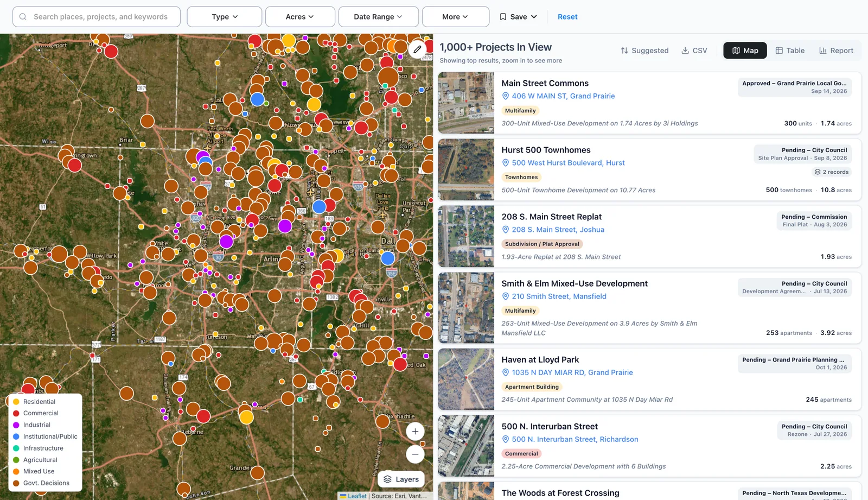Click the Multifamily tag on Main Street Commons
Viewport: 868px width, 500px height.
[520, 111]
